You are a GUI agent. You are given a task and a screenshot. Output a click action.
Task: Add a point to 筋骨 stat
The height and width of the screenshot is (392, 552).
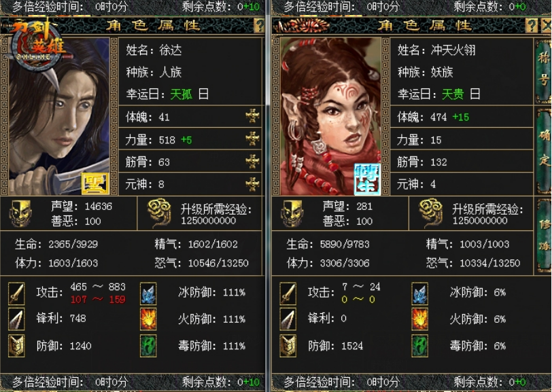tap(252, 161)
